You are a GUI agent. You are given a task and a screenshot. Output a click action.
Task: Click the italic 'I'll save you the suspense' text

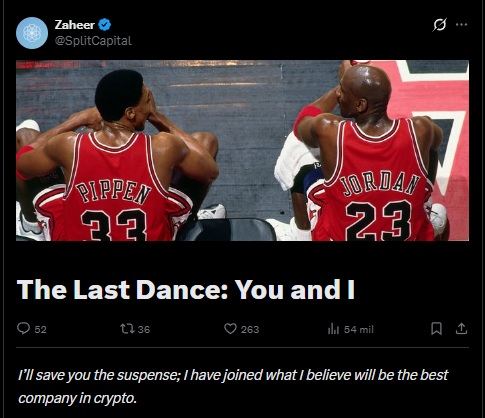coord(99,375)
